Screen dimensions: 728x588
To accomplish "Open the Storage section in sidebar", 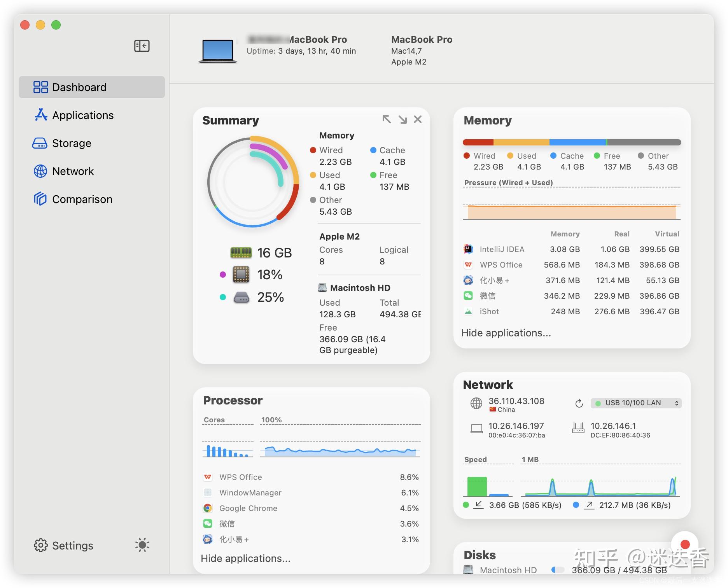I will 72,143.
